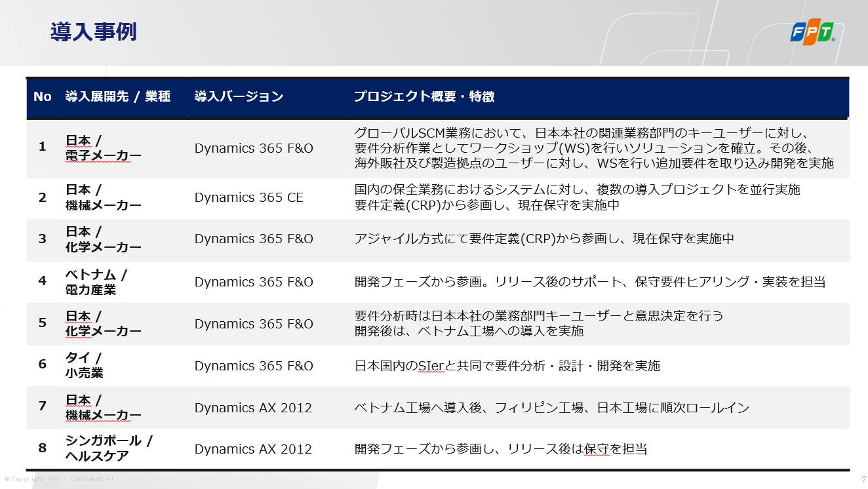Click the slide page number 7

click(x=863, y=479)
